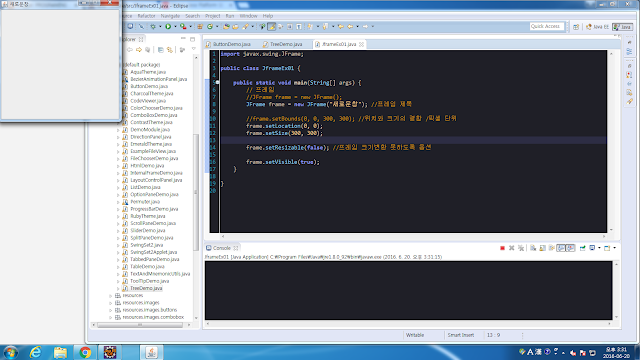Open Chrome from the taskbar
Viewport: 640px width, 360px height.
pos(85,352)
